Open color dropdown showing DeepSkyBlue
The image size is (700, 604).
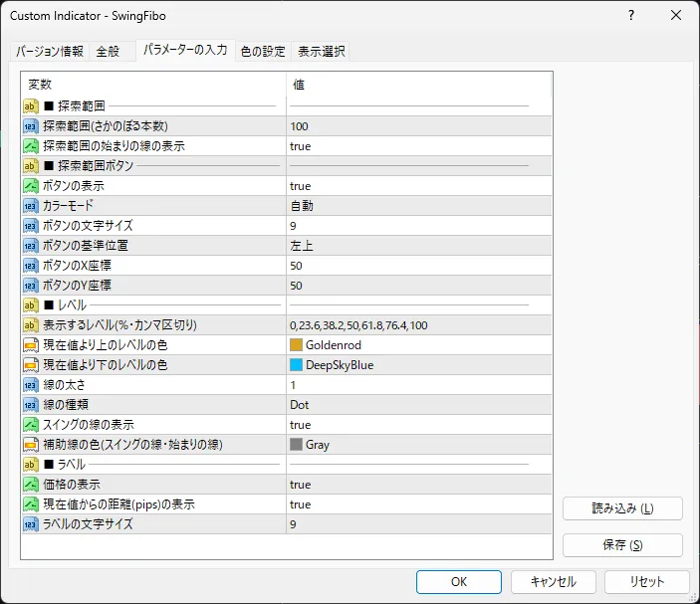(419, 365)
